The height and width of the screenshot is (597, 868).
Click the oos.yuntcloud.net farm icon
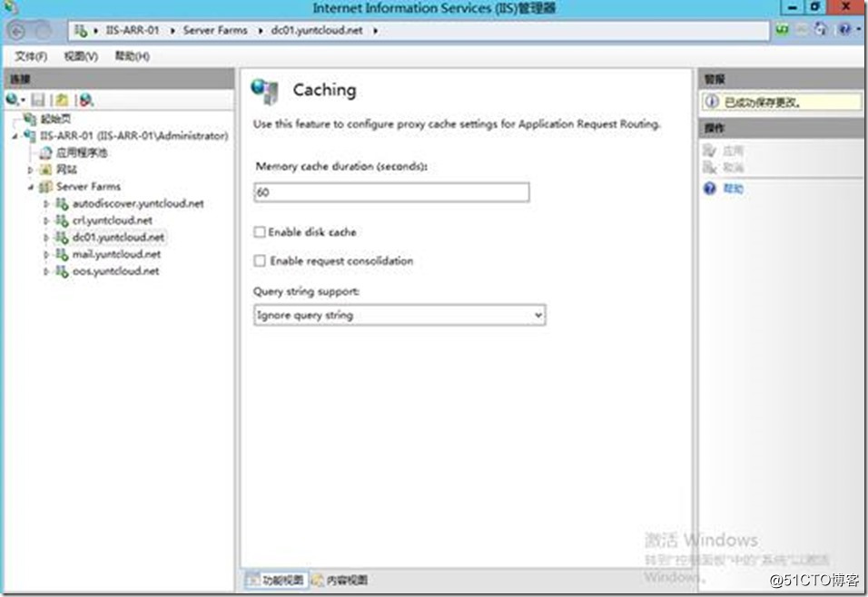coord(62,271)
